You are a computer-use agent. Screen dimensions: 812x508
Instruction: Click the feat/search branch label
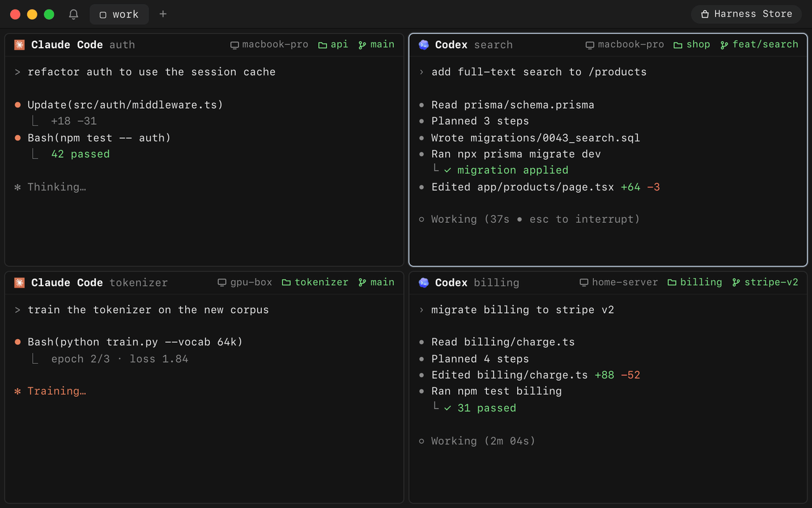759,44
